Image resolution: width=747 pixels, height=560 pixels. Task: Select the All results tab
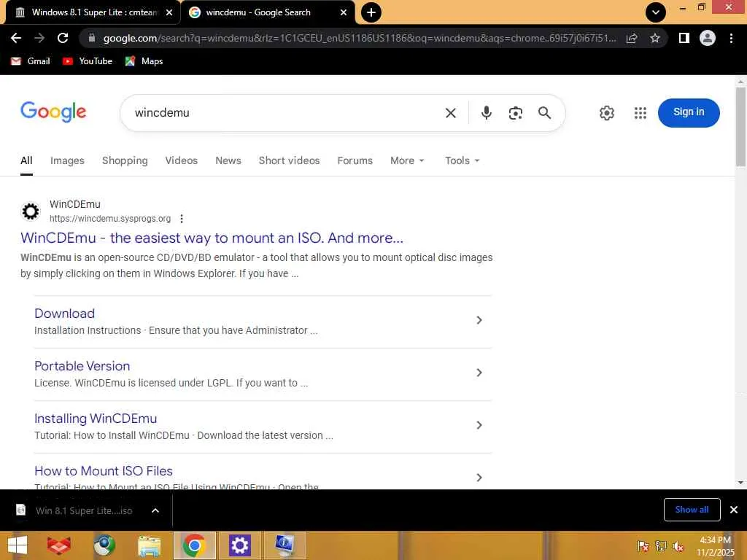(x=26, y=161)
